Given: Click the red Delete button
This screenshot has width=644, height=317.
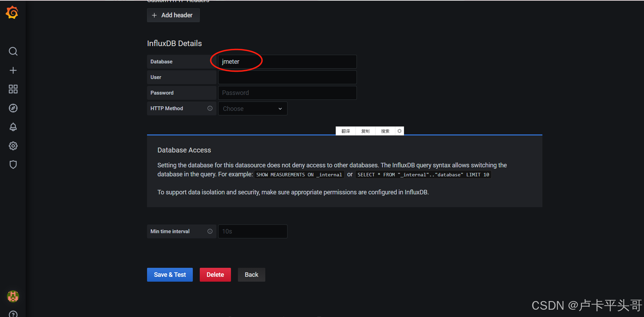Looking at the screenshot, I should click(x=215, y=275).
